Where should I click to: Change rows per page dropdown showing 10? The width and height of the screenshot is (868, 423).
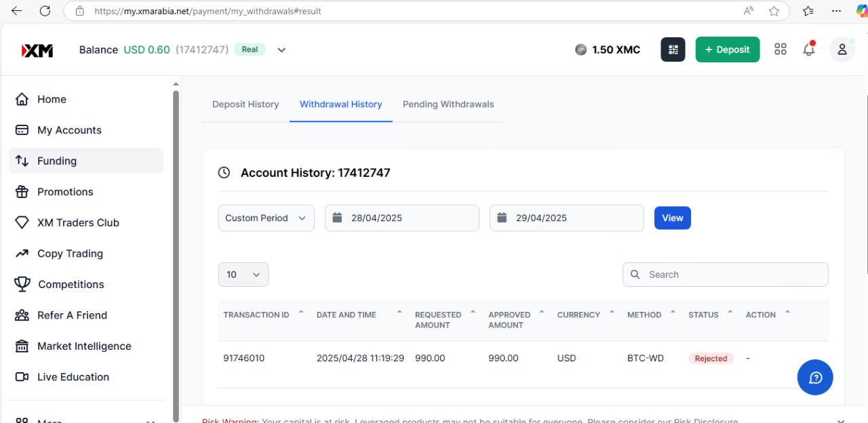(243, 275)
